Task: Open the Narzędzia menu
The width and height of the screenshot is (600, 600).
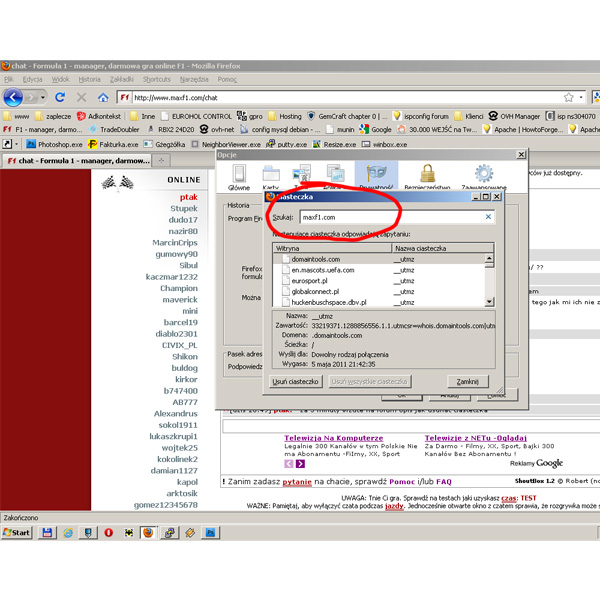Action: 194,79
